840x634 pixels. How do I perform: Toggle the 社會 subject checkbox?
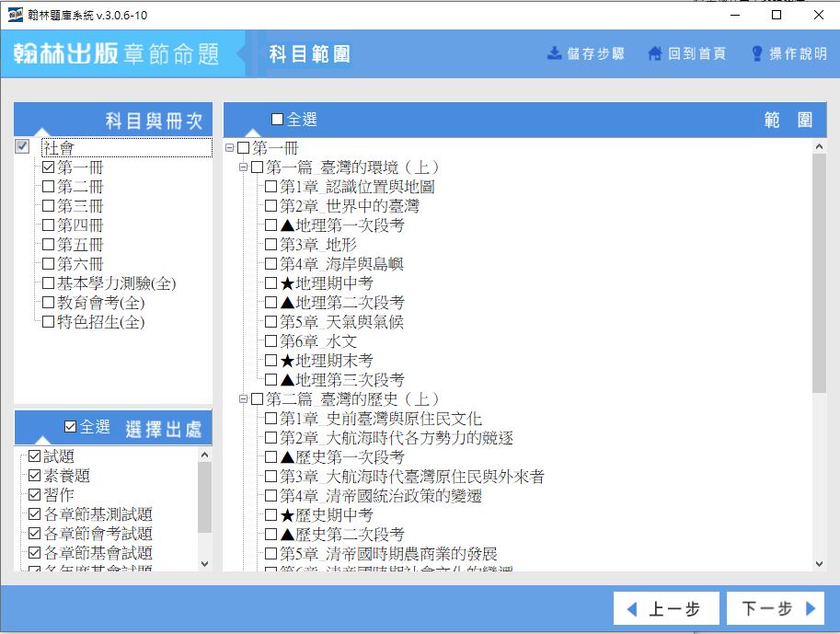coord(22,146)
